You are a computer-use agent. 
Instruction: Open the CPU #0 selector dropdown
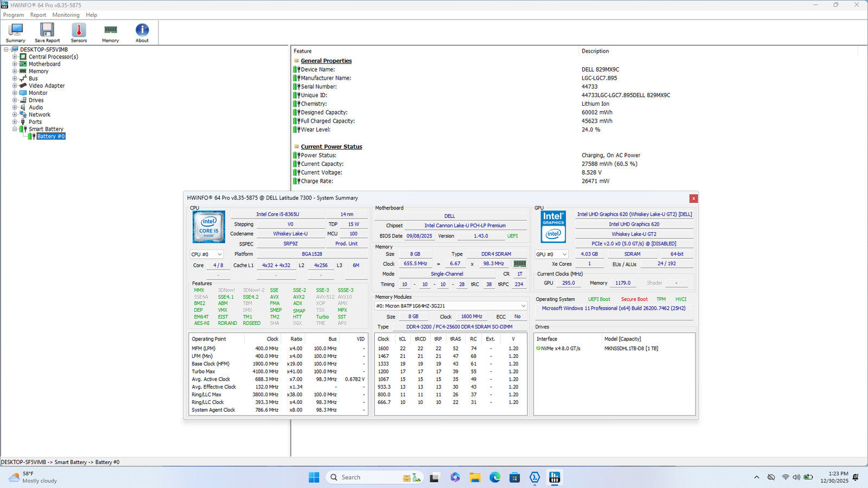(207, 254)
